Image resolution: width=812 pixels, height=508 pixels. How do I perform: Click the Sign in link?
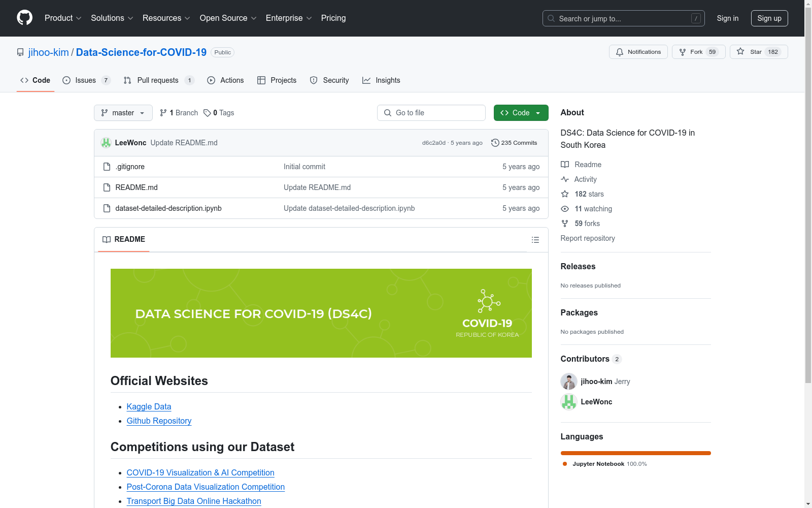728,18
